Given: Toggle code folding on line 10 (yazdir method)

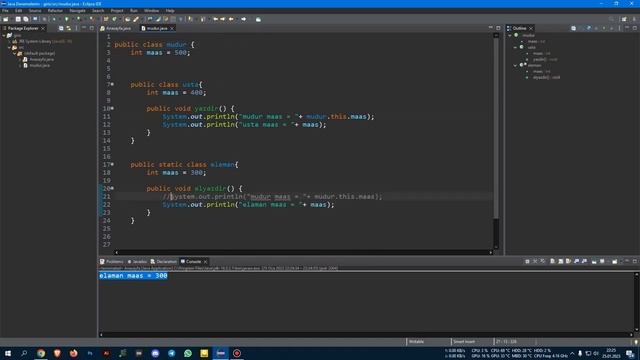Looking at the screenshot, I should [x=112, y=109].
